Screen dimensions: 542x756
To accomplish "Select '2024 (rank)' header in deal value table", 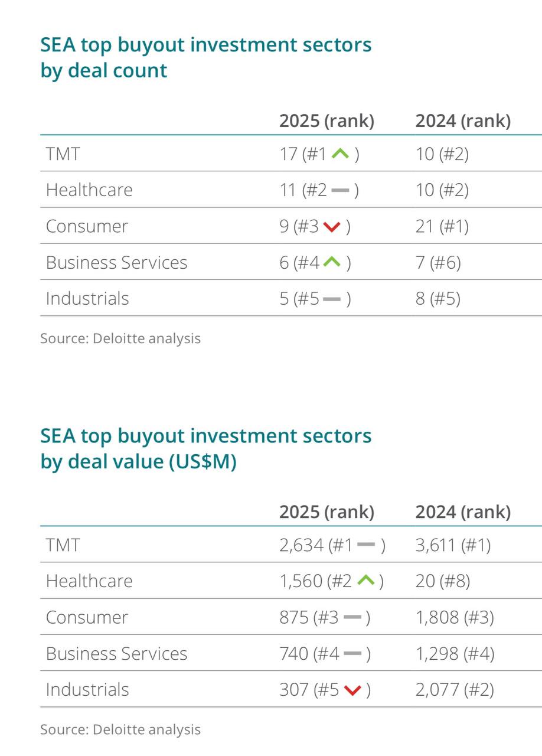I will click(x=463, y=511).
